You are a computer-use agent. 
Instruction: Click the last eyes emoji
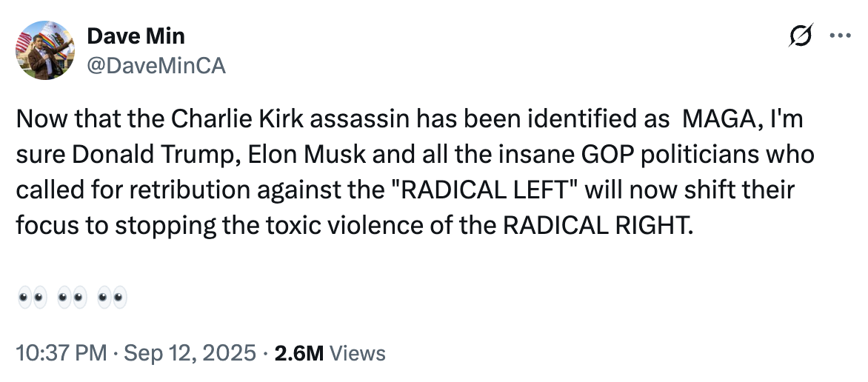point(113,299)
